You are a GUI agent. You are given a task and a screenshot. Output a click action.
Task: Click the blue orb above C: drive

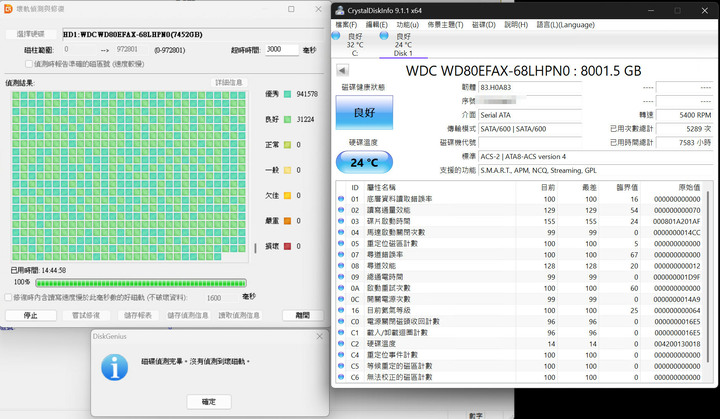coord(336,35)
